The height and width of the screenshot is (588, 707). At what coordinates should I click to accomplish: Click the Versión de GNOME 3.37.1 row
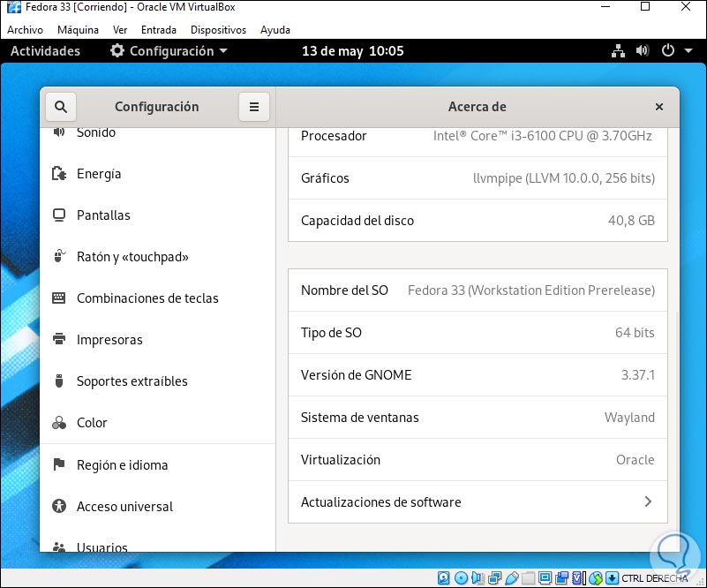[478, 374]
